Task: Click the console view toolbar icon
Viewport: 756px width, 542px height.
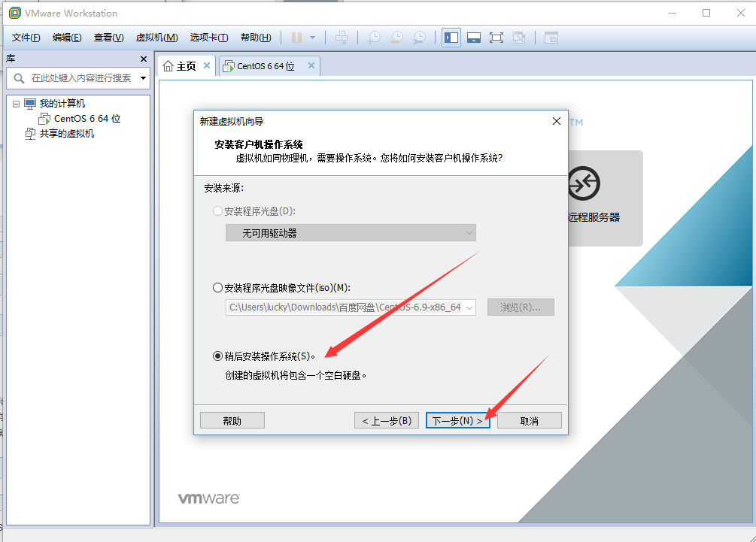Action: pyautogui.click(x=551, y=38)
